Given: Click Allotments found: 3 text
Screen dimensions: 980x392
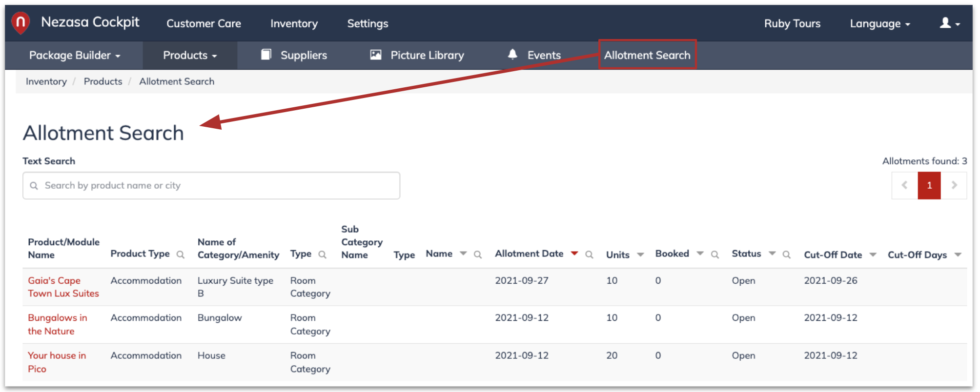Looking at the screenshot, I should click(924, 161).
